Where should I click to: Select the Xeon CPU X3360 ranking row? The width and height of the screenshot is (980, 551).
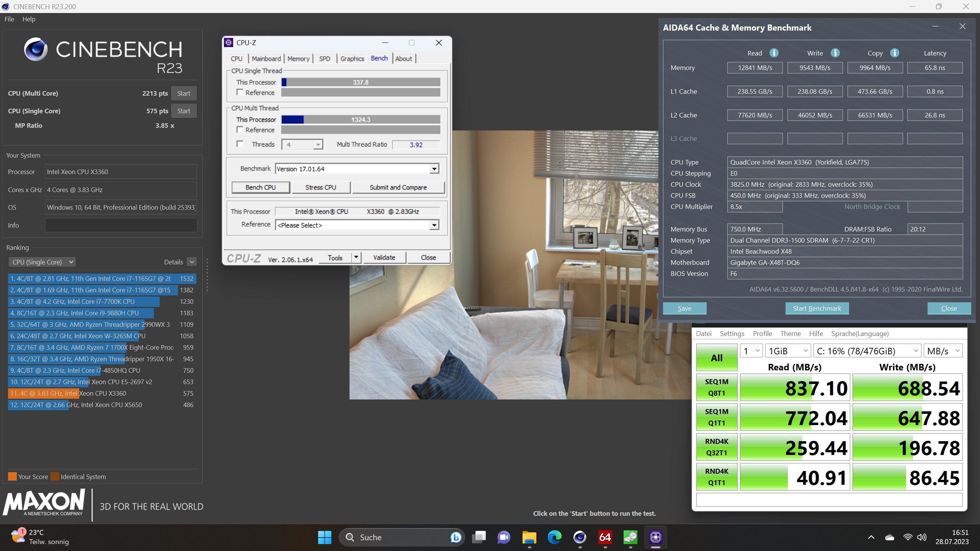coord(102,393)
